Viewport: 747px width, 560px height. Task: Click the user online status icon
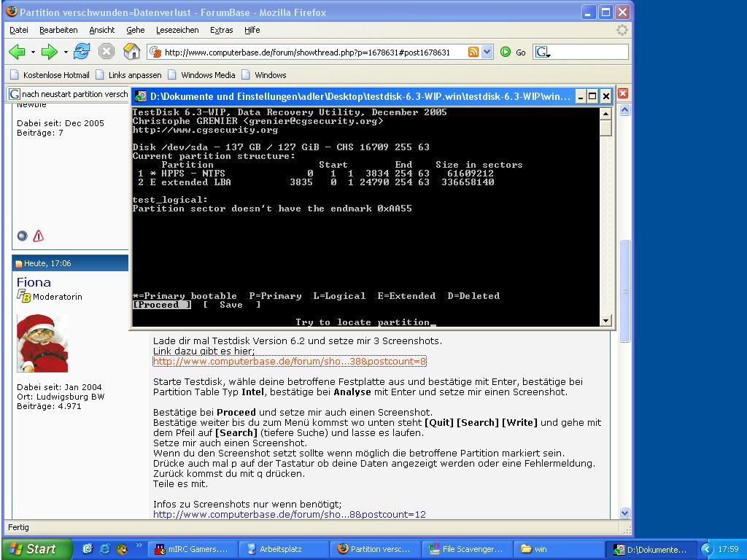tap(23, 236)
